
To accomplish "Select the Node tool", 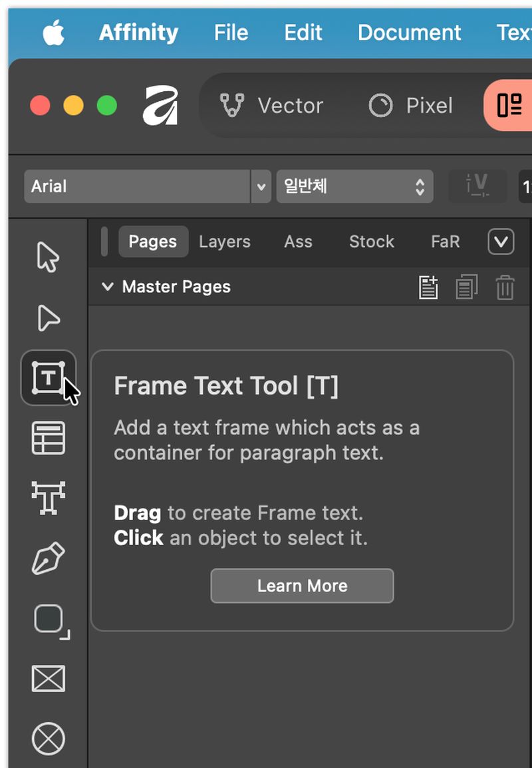I will 48,317.
